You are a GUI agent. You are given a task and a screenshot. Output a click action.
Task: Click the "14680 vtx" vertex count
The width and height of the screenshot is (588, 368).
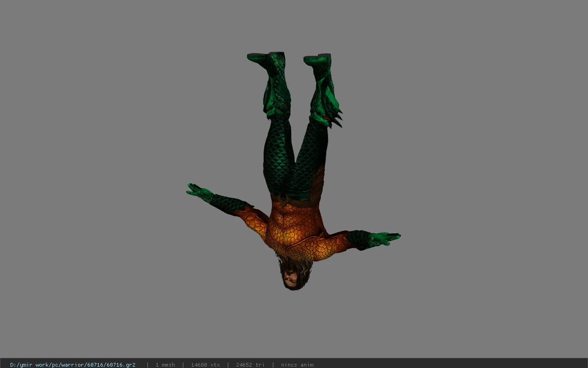click(205, 365)
